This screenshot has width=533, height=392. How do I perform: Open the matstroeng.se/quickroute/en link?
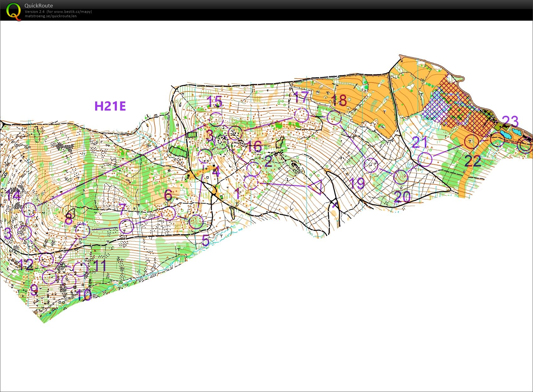[51, 16]
